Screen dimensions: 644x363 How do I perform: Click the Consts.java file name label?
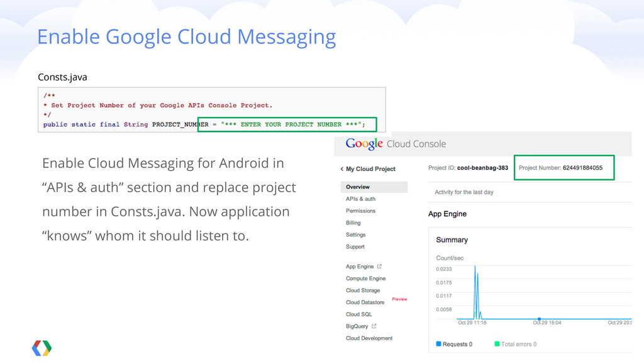point(62,77)
